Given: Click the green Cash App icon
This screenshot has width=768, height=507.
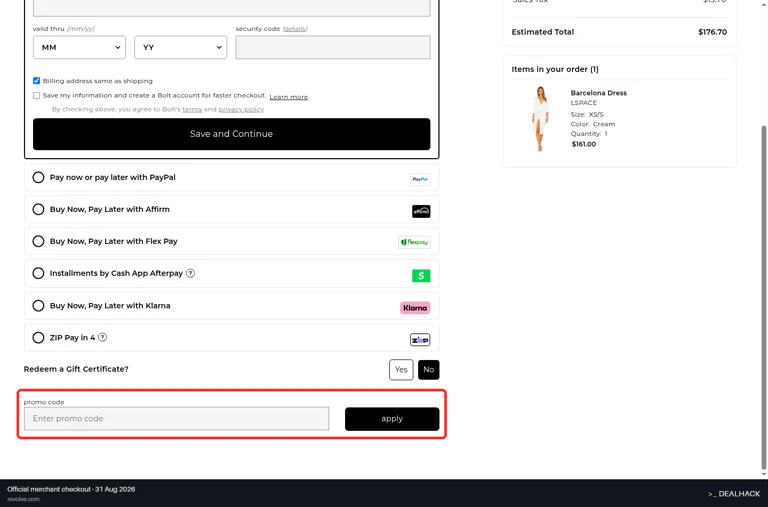Looking at the screenshot, I should pyautogui.click(x=421, y=275).
